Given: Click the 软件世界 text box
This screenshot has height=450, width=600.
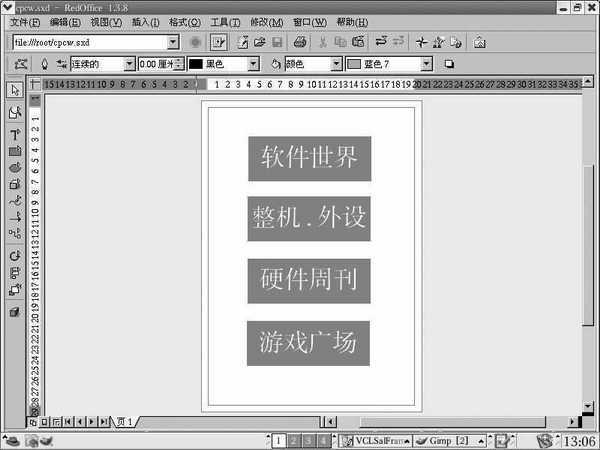Looking at the screenshot, I should click(309, 158).
